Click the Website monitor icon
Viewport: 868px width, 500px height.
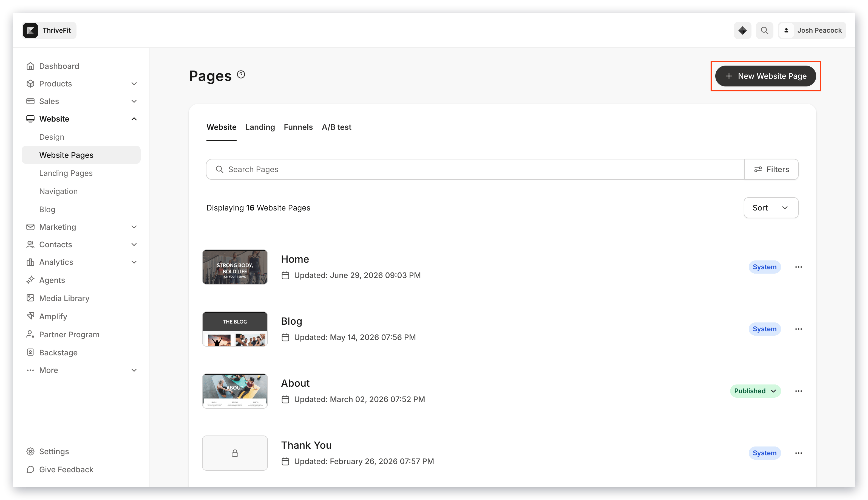(x=30, y=119)
